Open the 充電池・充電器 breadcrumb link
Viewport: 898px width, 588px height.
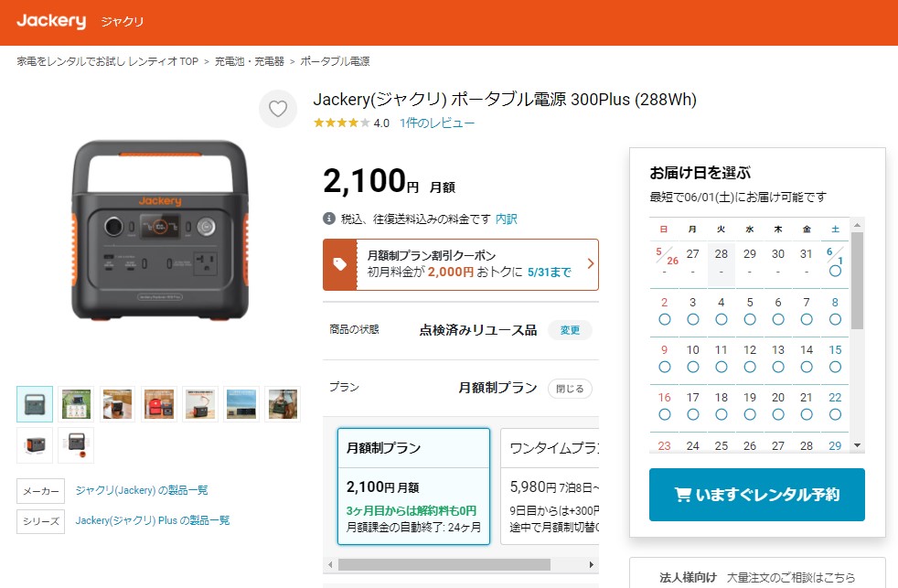(249, 61)
